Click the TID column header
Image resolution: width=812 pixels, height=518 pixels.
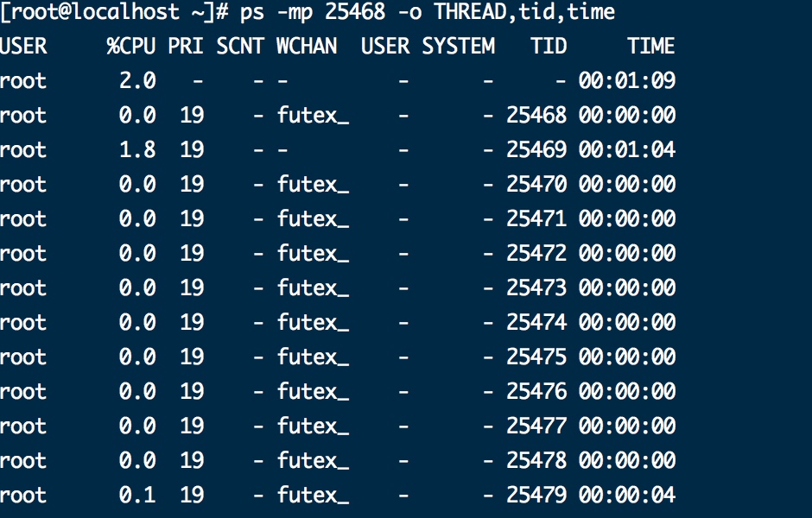coord(549,46)
